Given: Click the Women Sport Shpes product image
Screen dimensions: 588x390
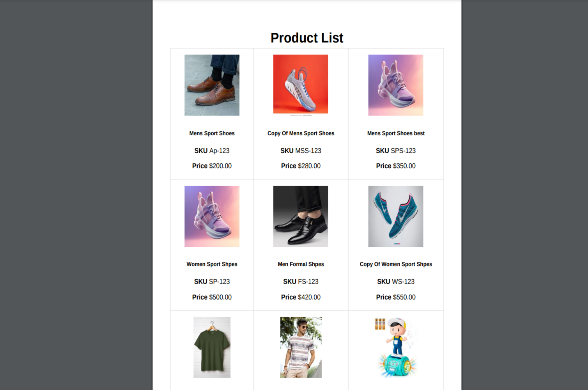Looking at the screenshot, I should click(x=212, y=216).
